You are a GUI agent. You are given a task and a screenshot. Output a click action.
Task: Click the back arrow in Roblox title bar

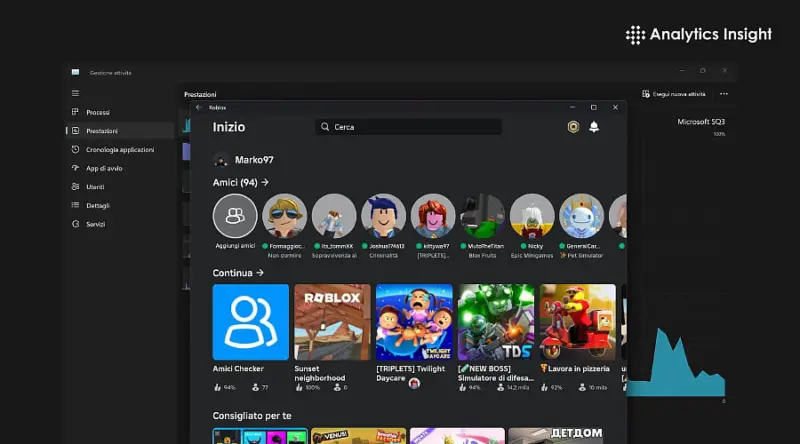pos(198,108)
